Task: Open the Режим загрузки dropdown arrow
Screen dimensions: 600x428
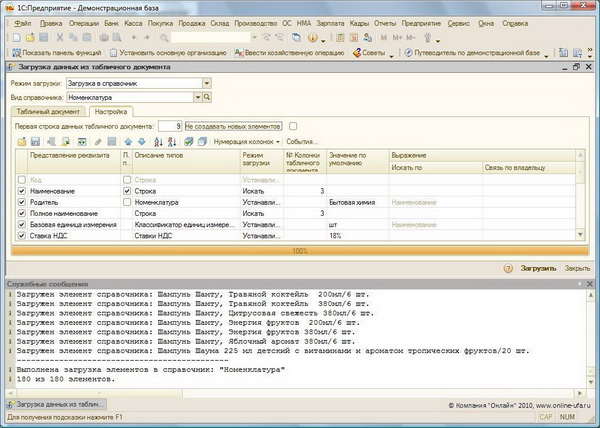Action: [207, 83]
